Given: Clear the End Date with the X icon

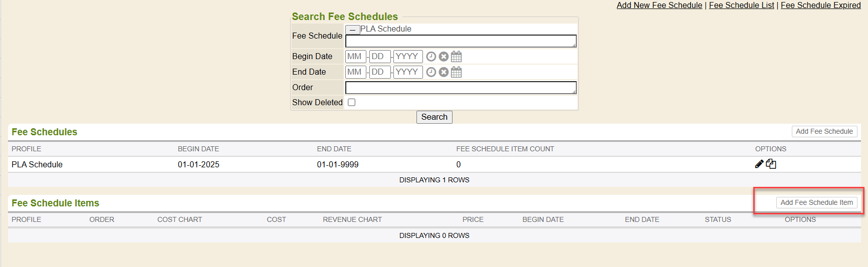Looking at the screenshot, I should click(x=444, y=72).
